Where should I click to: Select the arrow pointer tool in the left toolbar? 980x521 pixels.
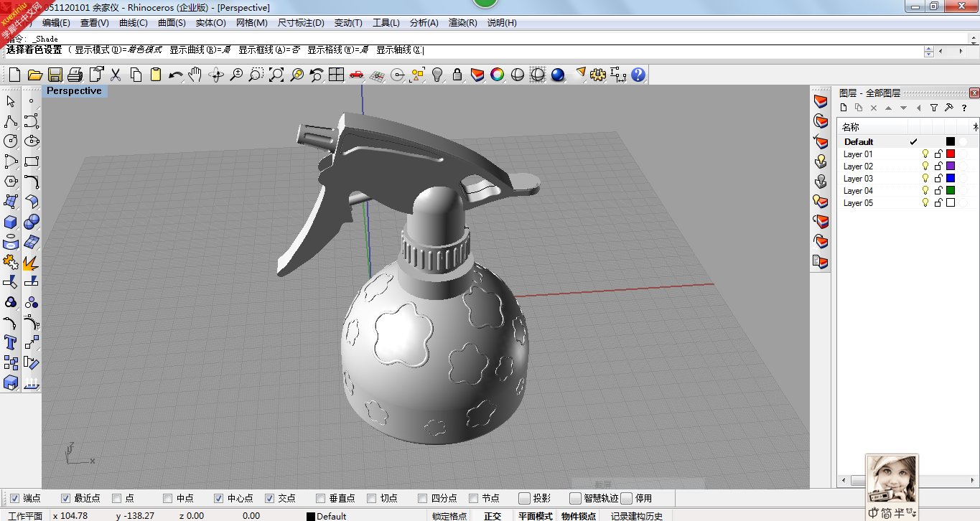(11, 101)
